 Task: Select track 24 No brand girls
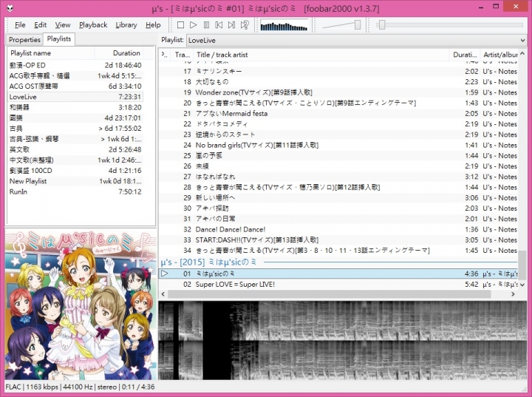coord(338,145)
